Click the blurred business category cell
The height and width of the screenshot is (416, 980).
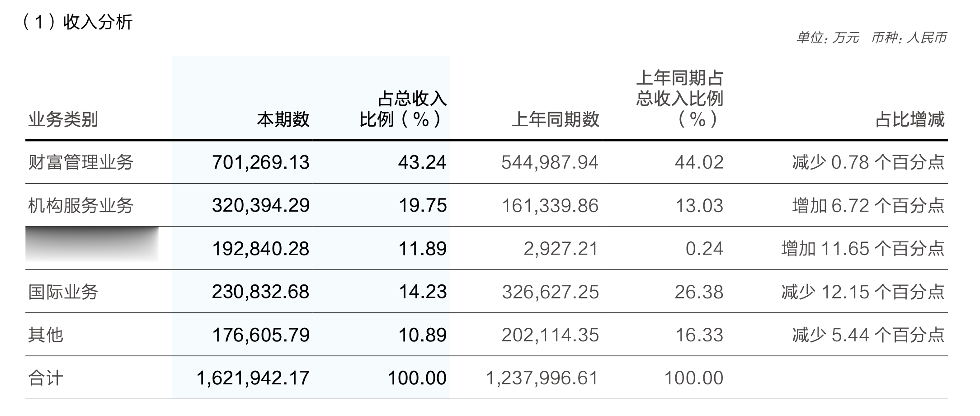92,244
